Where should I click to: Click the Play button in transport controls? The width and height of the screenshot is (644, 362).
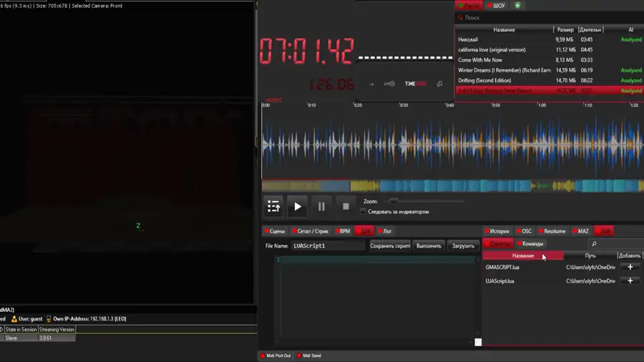[x=298, y=207]
